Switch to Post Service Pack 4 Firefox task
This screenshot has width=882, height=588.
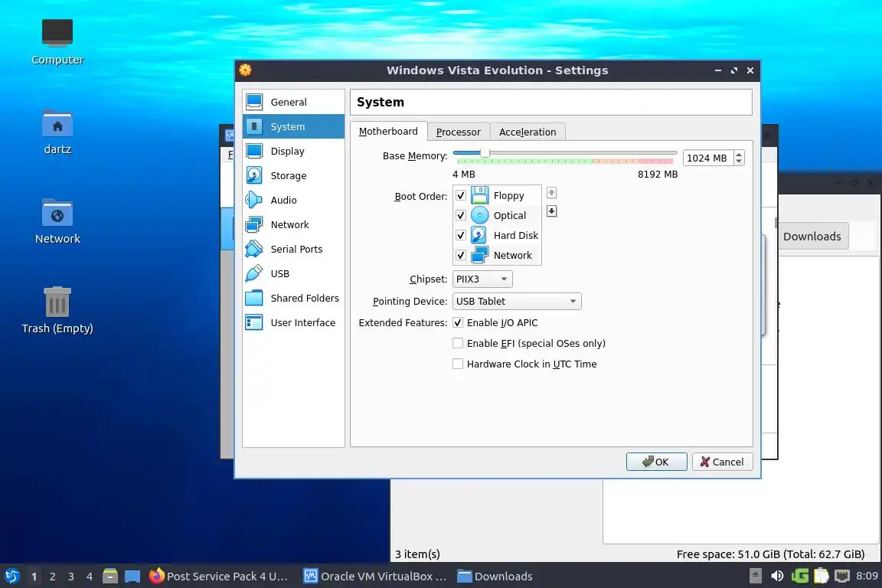coord(219,577)
